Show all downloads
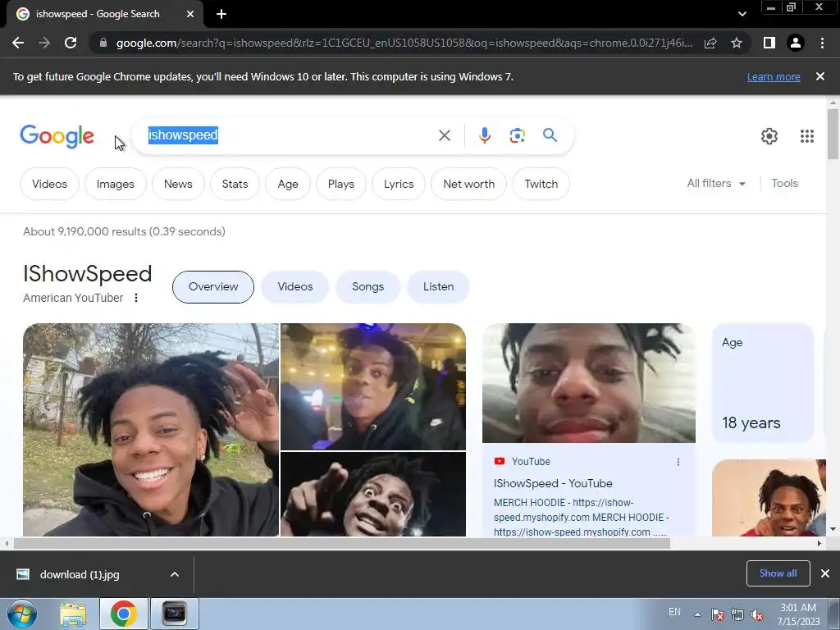 coord(778,573)
